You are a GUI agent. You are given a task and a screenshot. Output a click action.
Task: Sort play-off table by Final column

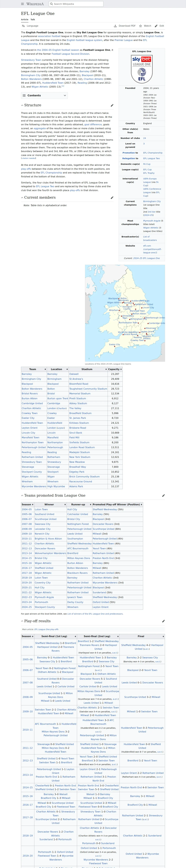tap(142, 637)
